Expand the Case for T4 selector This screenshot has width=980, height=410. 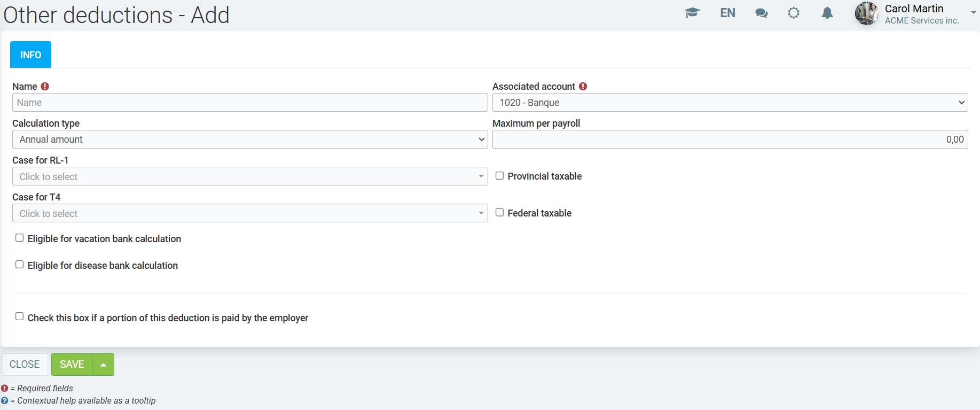249,213
